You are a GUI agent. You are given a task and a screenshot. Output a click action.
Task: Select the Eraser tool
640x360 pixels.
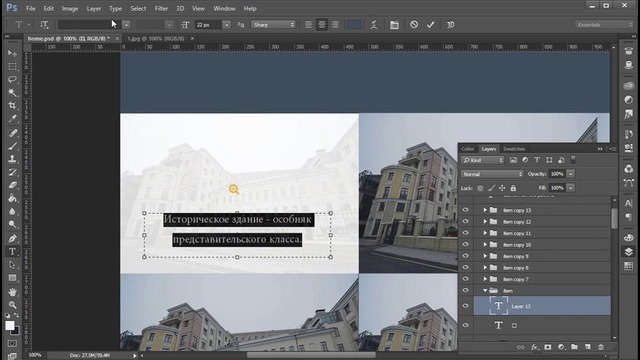point(12,185)
